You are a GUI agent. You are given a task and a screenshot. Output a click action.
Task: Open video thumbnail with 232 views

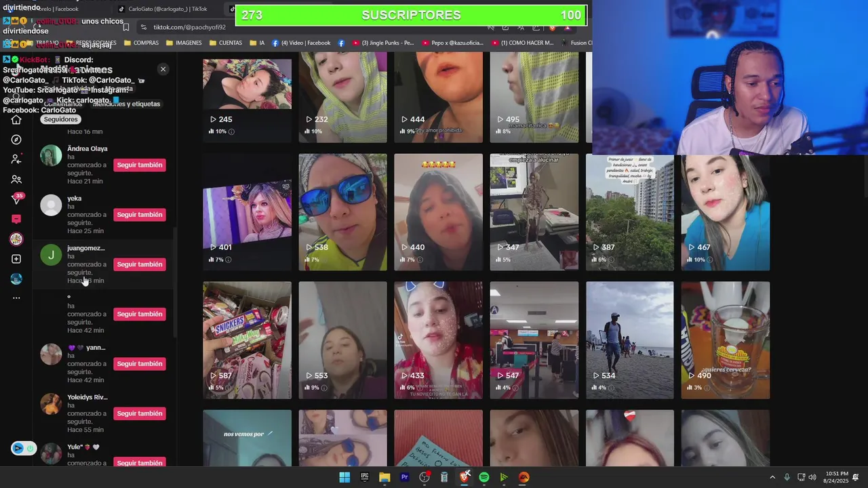tap(342, 98)
